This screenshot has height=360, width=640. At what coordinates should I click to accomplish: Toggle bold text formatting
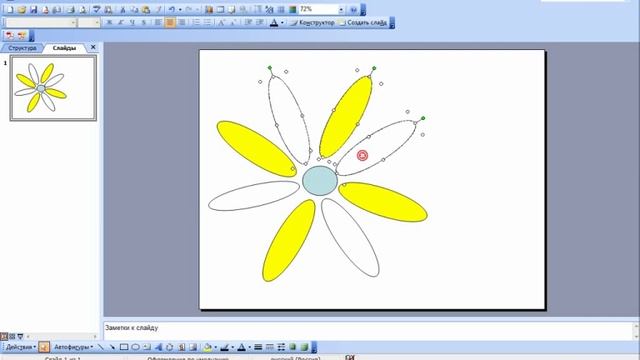pyautogui.click(x=109, y=23)
